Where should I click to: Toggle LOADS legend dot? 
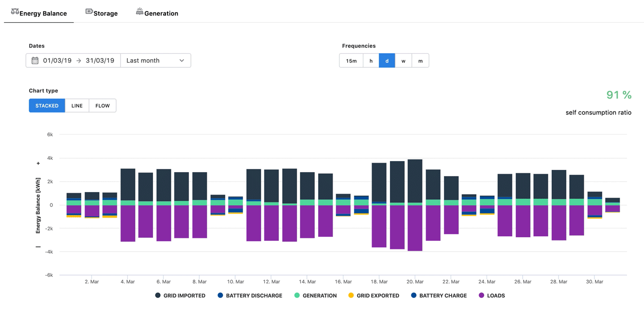pos(481,296)
